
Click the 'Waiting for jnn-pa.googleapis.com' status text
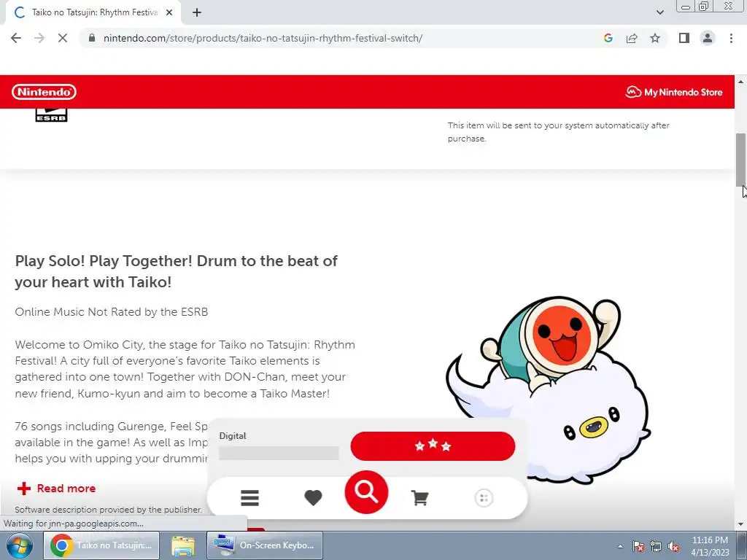(x=74, y=524)
